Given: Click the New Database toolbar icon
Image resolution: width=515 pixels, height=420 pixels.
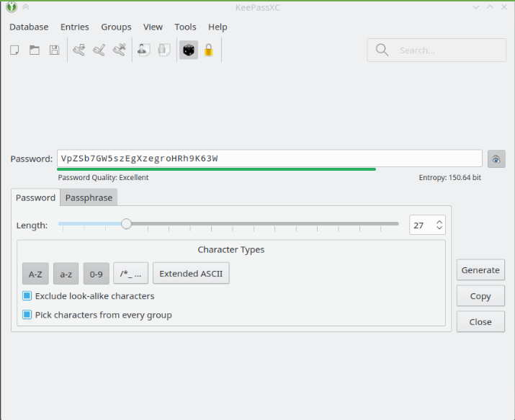Looking at the screenshot, I should 14,50.
